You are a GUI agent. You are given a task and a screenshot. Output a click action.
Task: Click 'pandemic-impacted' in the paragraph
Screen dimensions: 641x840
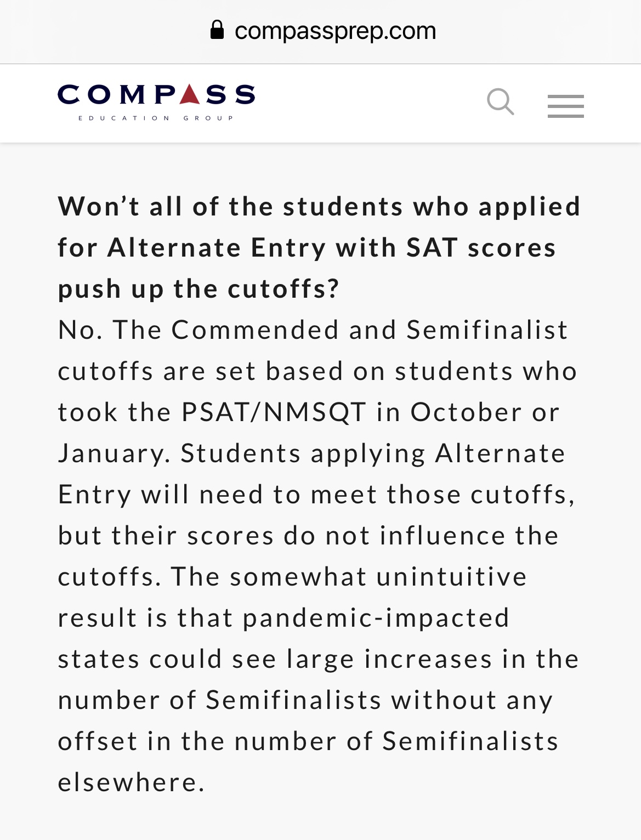pyautogui.click(x=376, y=618)
